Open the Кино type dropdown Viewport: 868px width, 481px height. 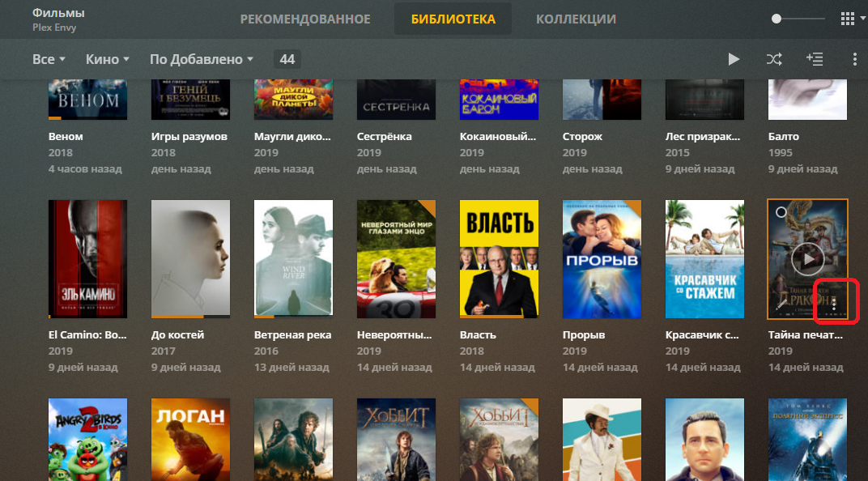pyautogui.click(x=108, y=59)
